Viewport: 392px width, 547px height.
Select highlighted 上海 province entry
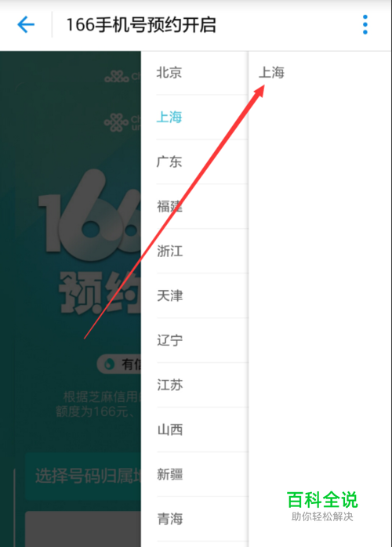[194, 117]
